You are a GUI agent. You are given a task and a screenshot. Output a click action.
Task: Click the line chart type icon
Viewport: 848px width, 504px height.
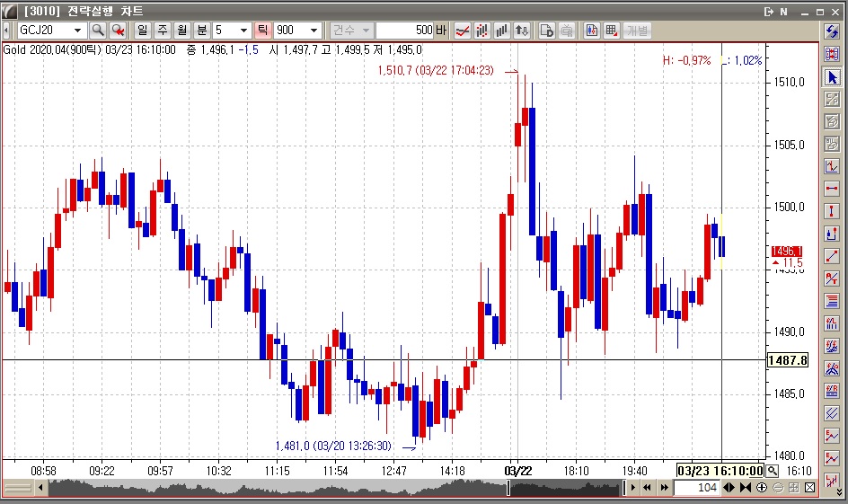pyautogui.click(x=463, y=31)
